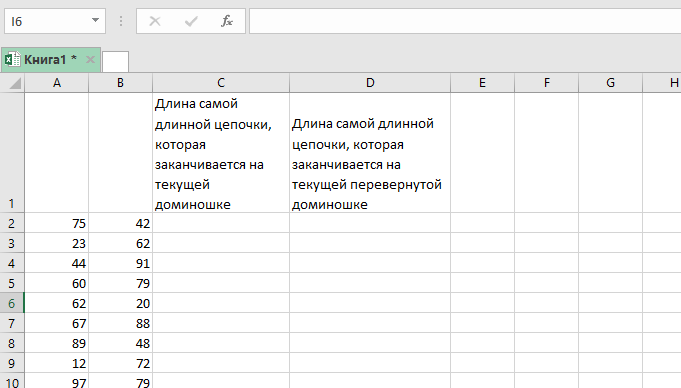Click cell B9 containing 72
This screenshot has height=388, width=681.
click(x=120, y=363)
